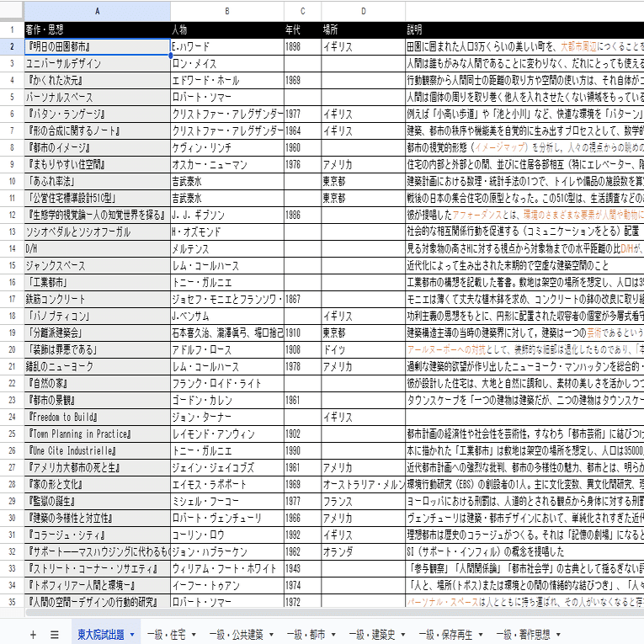
Task: Select header cell 説明
Action: pyautogui.click(x=525, y=29)
